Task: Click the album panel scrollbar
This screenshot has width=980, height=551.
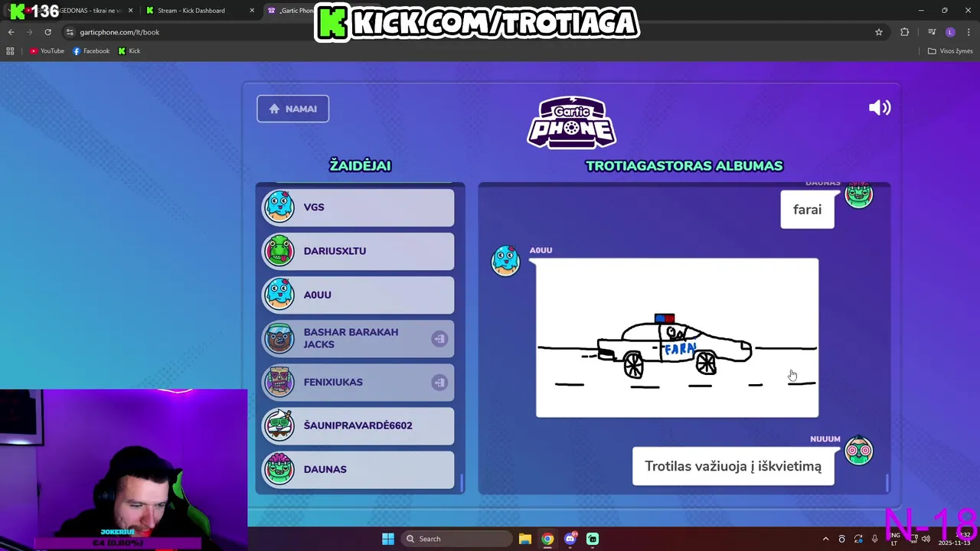Action: (887, 483)
